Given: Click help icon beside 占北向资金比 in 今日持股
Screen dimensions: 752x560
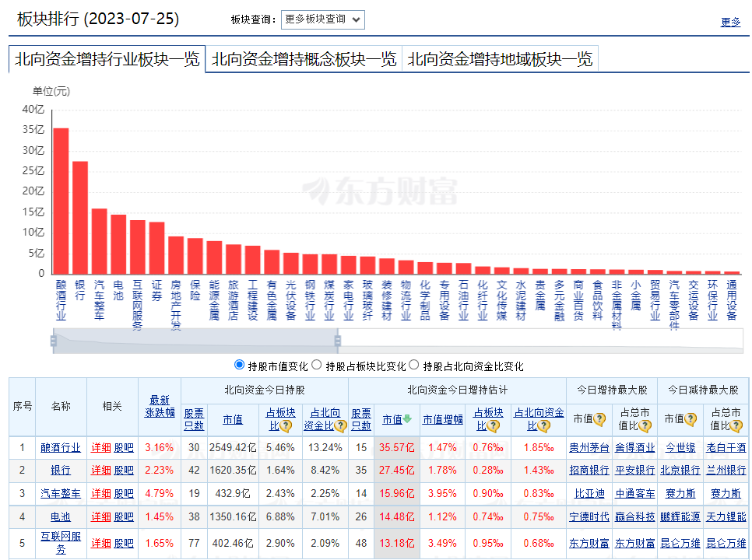Looking at the screenshot, I should (x=340, y=425).
